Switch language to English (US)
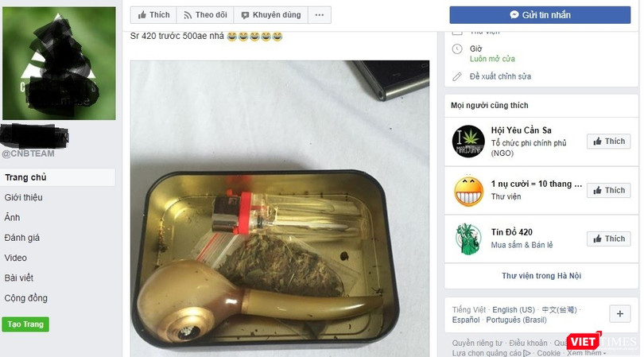The image size is (644, 357). coord(514,310)
